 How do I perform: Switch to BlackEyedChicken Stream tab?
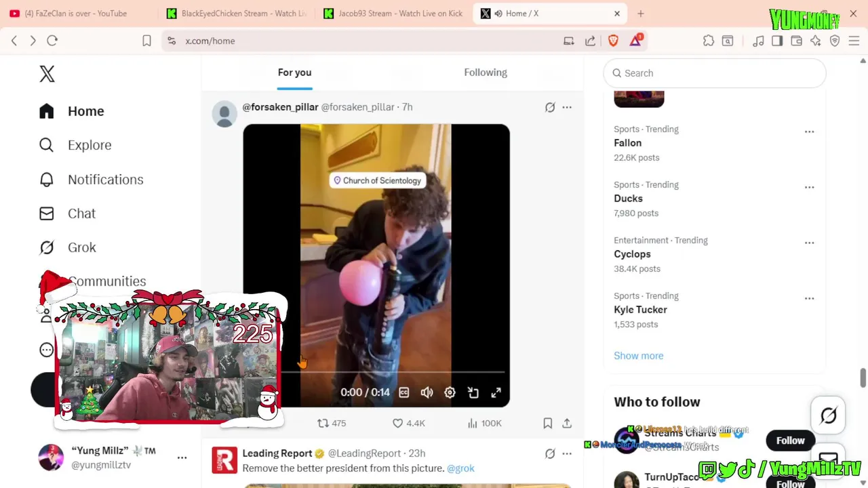click(237, 14)
